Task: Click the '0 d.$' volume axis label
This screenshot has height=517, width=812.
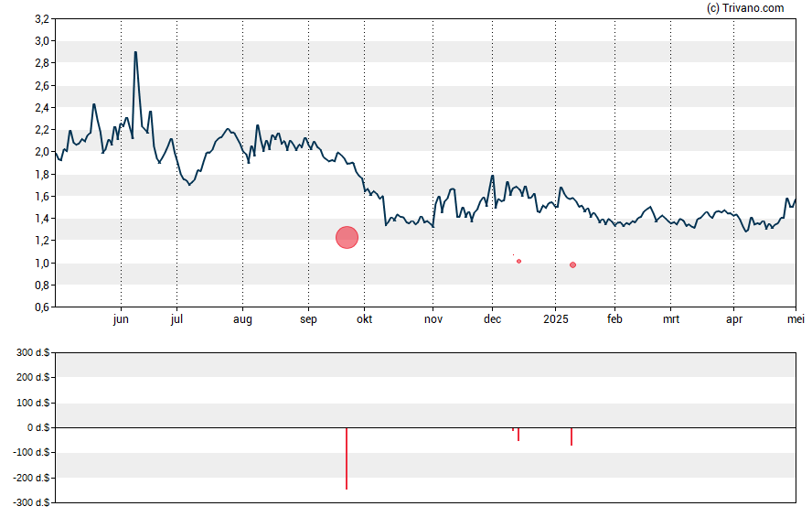Action: coord(38,427)
